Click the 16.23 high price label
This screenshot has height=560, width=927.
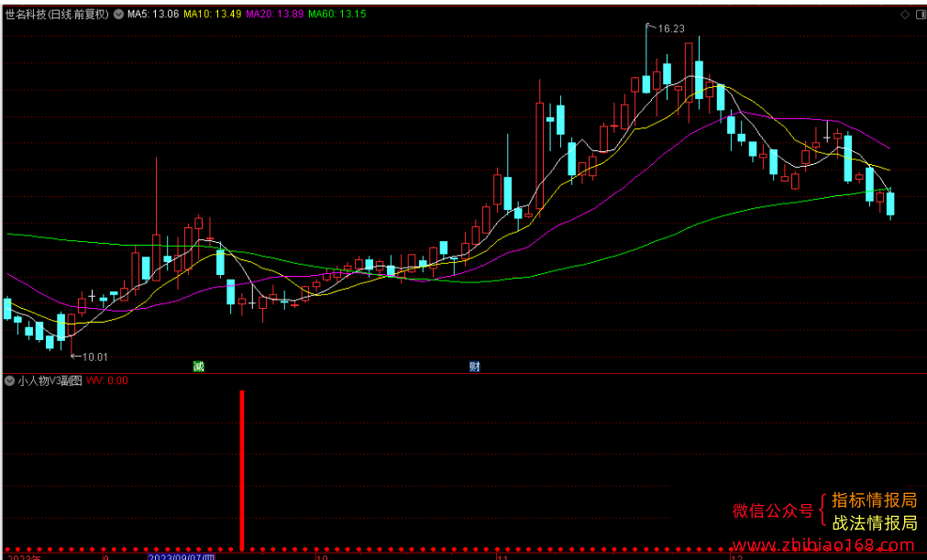[670, 27]
